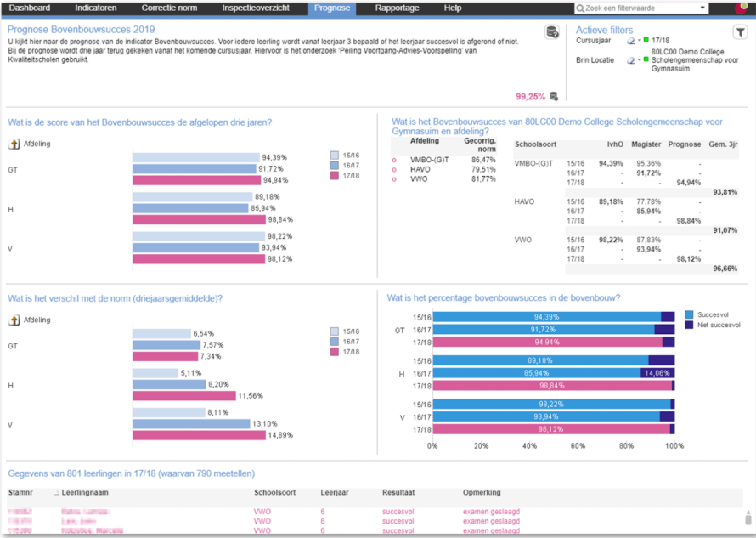Click the search magnifier icon in the filter box

pos(580,8)
